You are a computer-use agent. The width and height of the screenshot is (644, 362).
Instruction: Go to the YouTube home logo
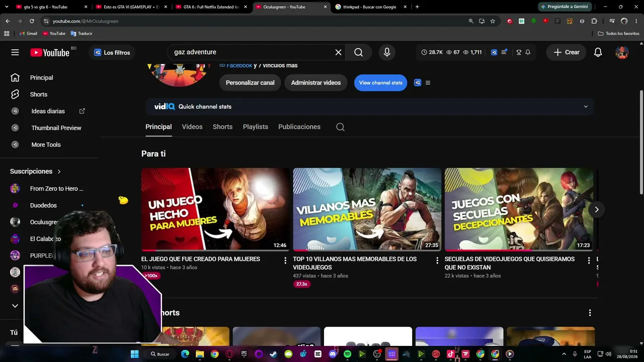[x=50, y=52]
